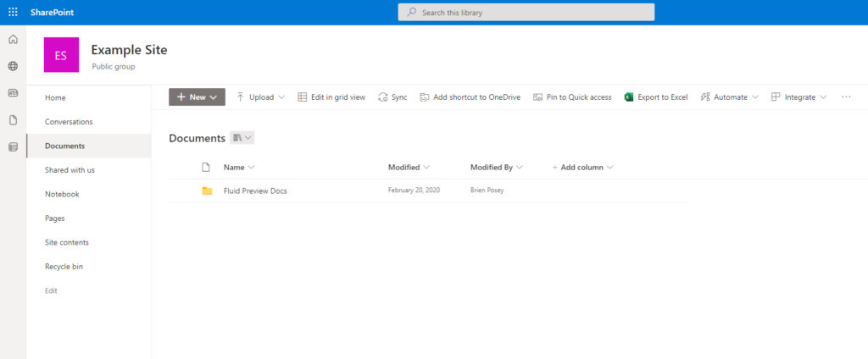Viewport: 868px width, 359px height.
Task: Expand the Upload dropdown chevron
Action: pyautogui.click(x=281, y=97)
